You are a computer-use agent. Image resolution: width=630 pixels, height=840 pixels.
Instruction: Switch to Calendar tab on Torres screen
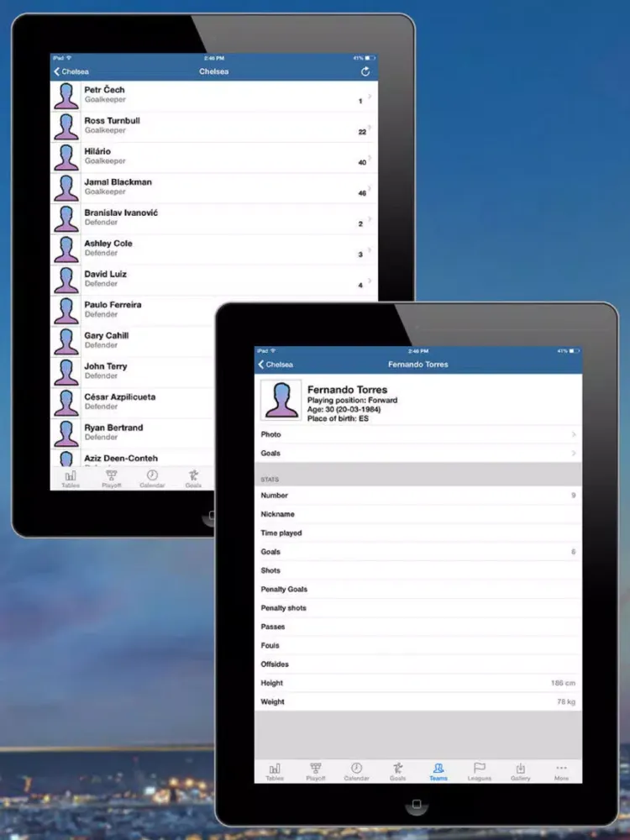point(356,772)
